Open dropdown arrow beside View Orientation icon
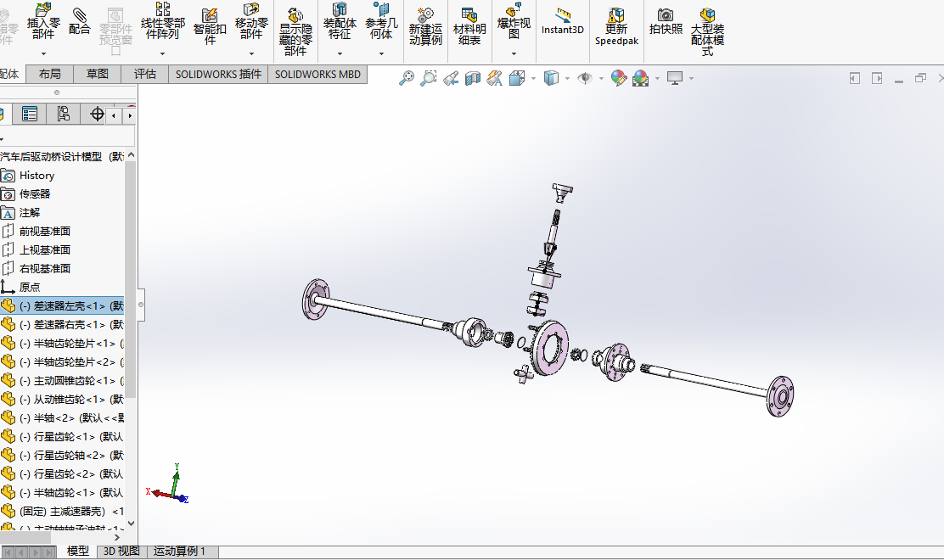 coord(533,78)
